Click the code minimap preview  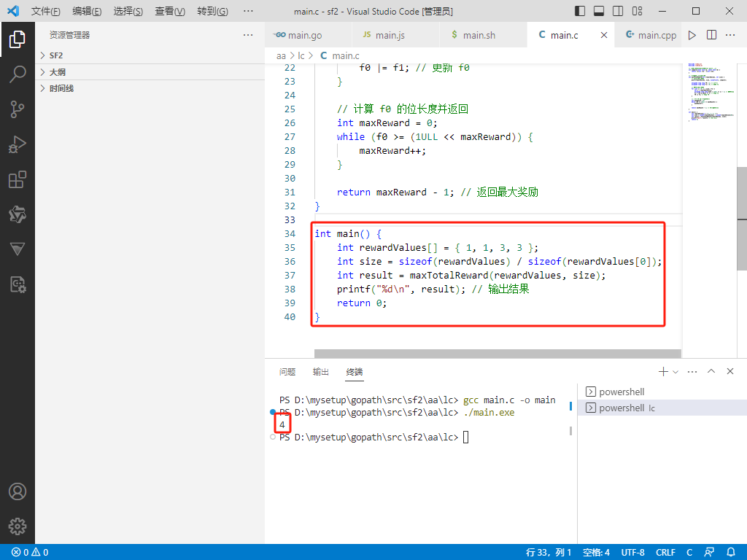pos(710,91)
